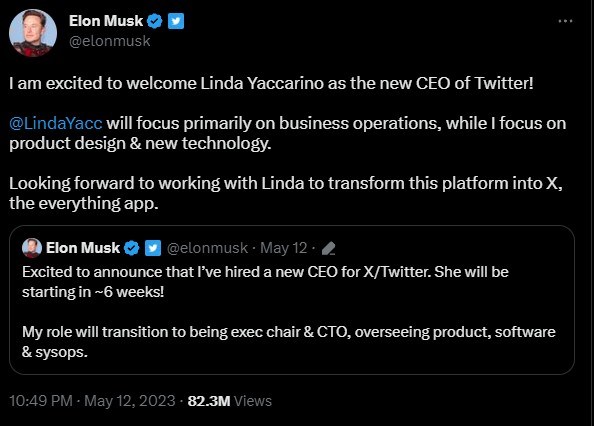
Task: Click the May 12, 2023 date
Action: pos(130,401)
